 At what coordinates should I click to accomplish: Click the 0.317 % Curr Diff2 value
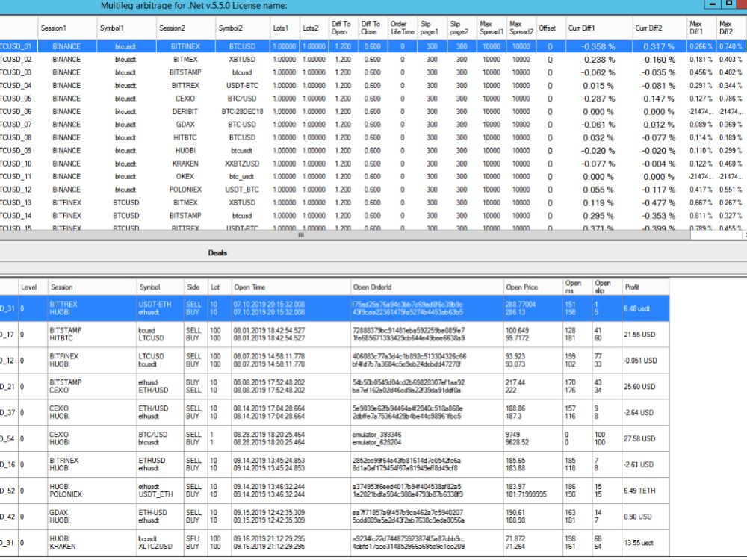(660, 46)
